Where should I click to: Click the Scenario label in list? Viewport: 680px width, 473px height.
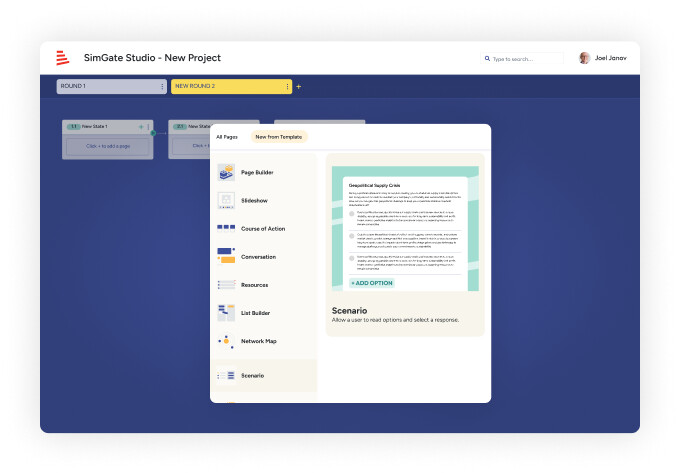pyautogui.click(x=252, y=376)
